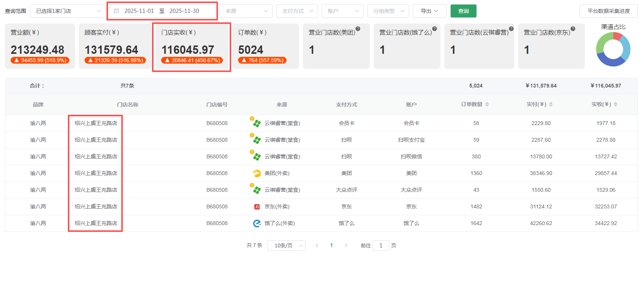This screenshot has width=644, height=294.
Task: Open 平台数据采集进度 button
Action: pyautogui.click(x=608, y=11)
